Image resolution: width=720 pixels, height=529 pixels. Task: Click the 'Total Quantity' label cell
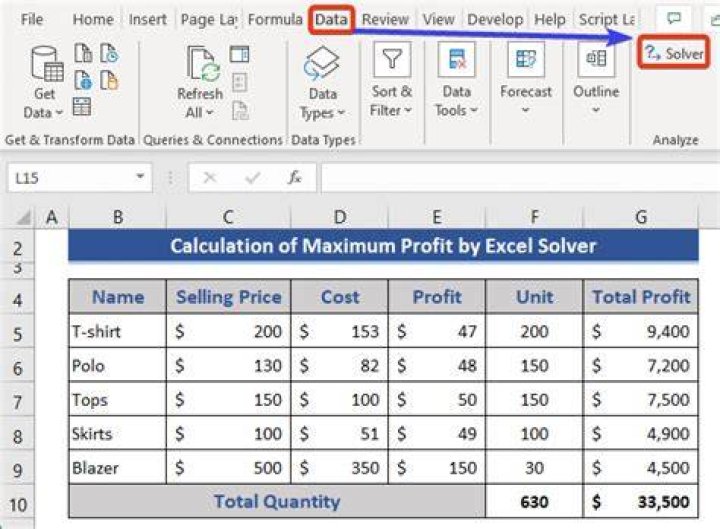tap(277, 501)
